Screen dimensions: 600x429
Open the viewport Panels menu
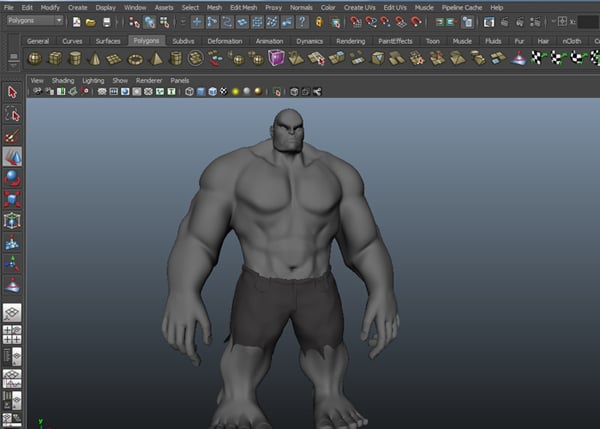(x=179, y=80)
